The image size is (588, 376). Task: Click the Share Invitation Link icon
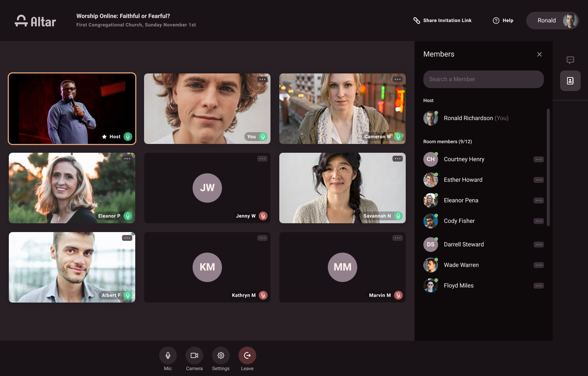[x=417, y=21]
